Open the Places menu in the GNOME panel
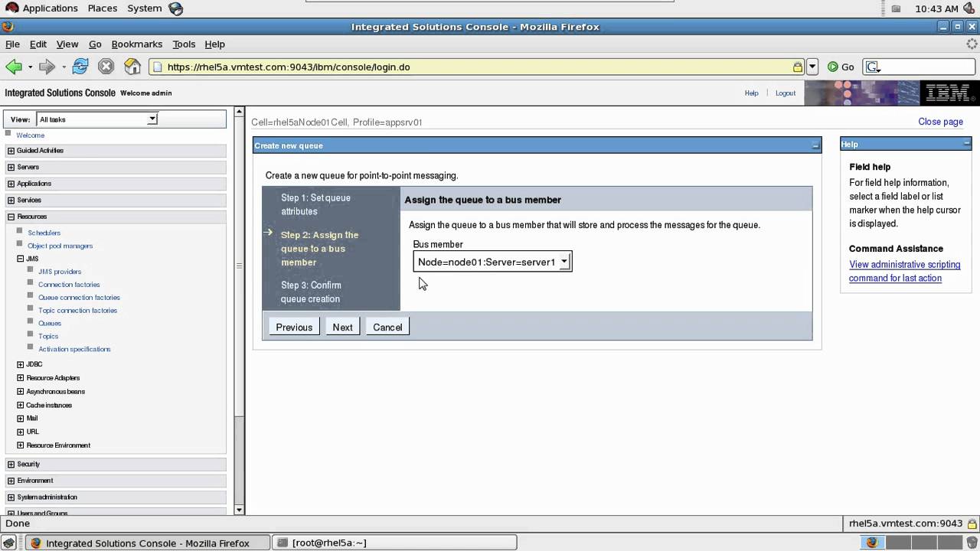This screenshot has height=551, width=980. (x=102, y=8)
